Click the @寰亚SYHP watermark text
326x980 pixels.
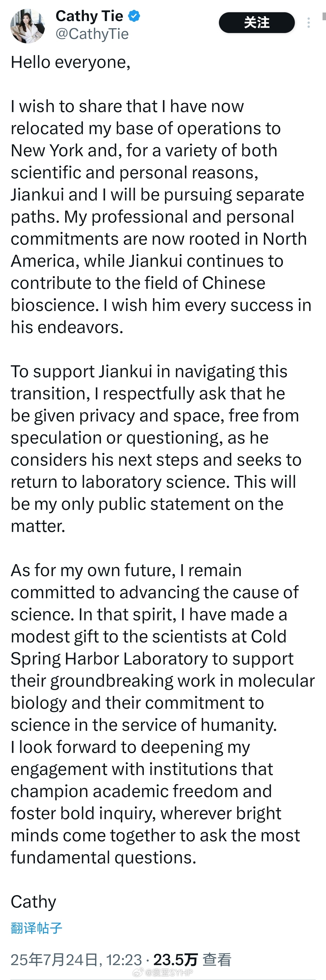coord(169,973)
